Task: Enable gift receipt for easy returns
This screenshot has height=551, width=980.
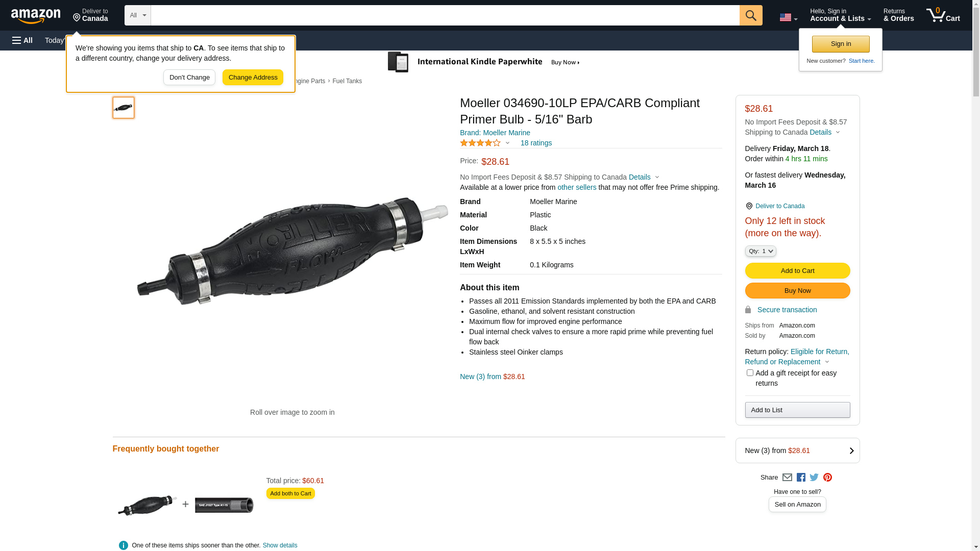Action: [750, 373]
